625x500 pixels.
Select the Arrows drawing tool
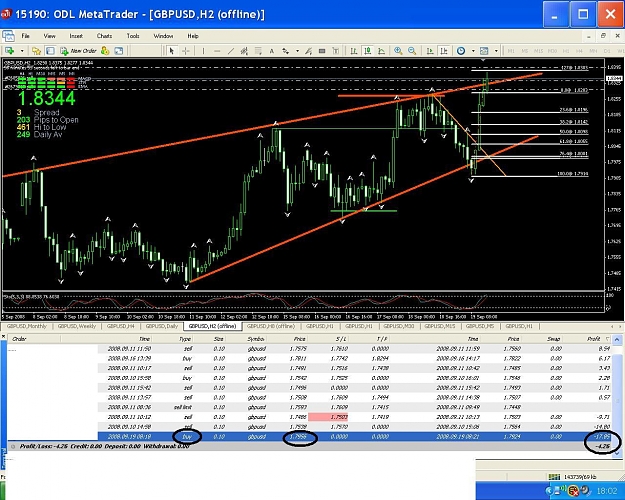pos(285,51)
